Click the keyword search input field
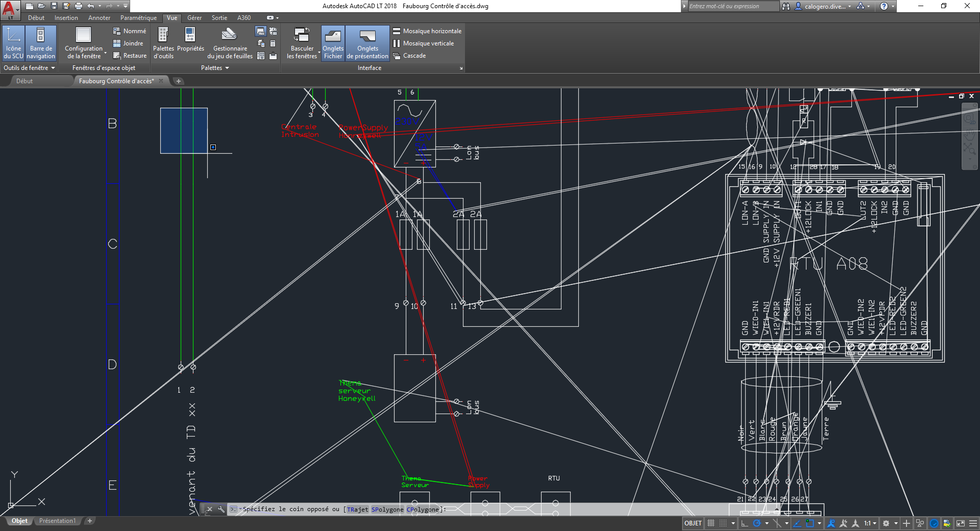This screenshot has height=531, width=980. click(733, 6)
